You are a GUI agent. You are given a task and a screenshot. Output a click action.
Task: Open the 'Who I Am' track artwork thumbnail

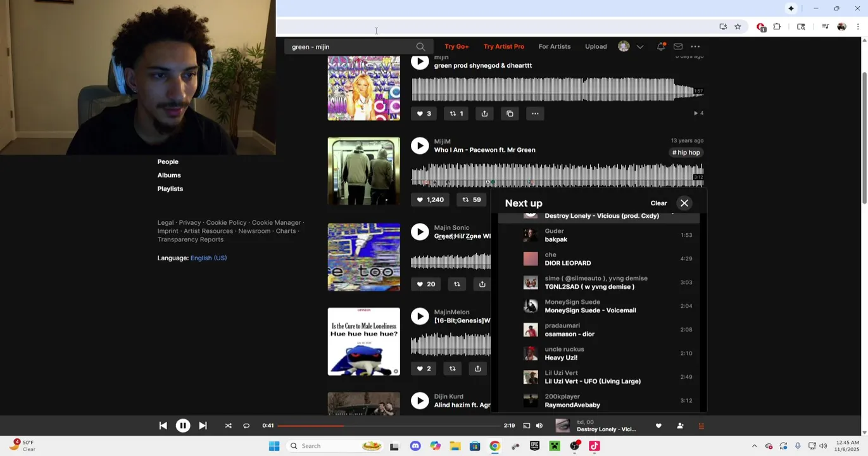click(x=363, y=171)
